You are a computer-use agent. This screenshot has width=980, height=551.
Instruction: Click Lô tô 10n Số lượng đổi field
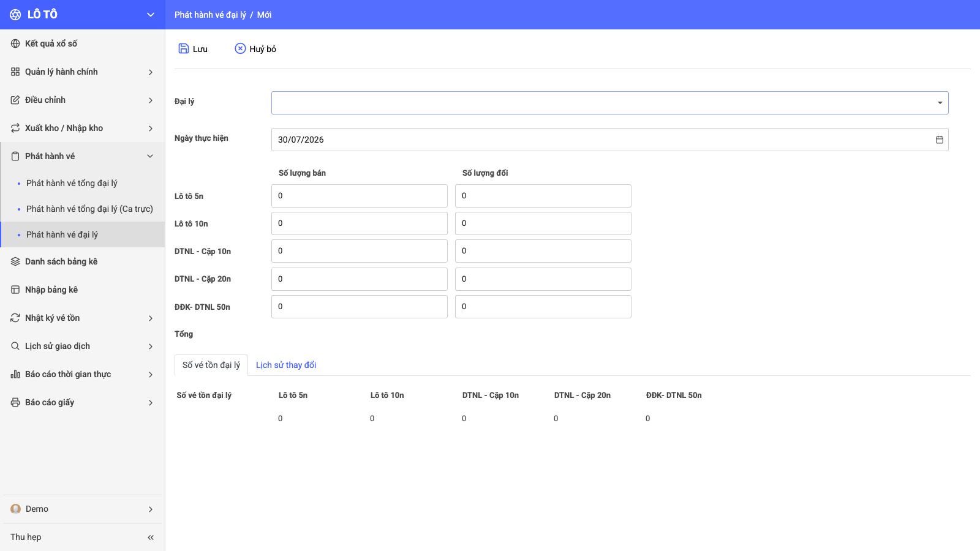pos(543,223)
